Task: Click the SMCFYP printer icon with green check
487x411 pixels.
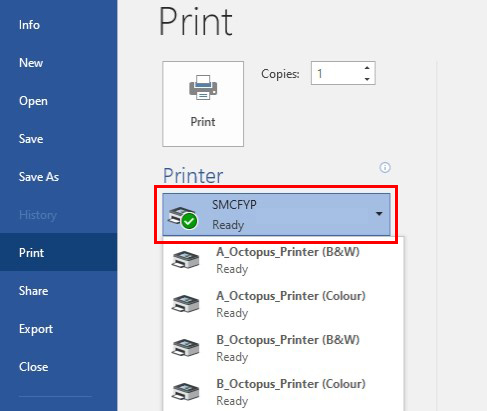Action: click(x=183, y=218)
